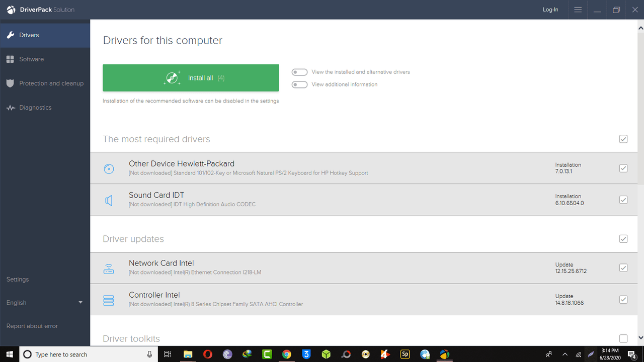Click the shield icon beside Protection and cleanup

pyautogui.click(x=10, y=83)
